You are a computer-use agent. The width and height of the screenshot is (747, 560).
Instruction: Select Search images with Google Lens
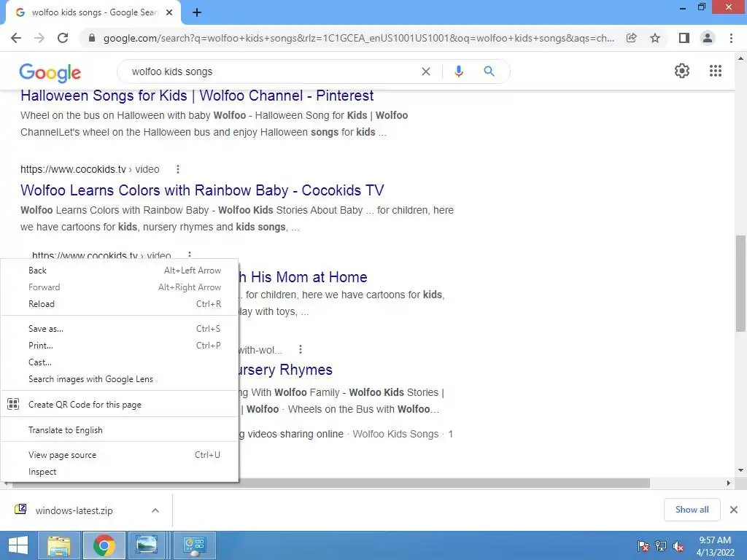(120, 379)
